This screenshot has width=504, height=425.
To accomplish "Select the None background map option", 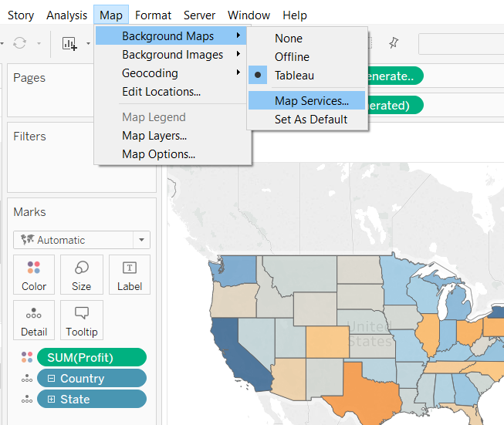I will tap(289, 39).
